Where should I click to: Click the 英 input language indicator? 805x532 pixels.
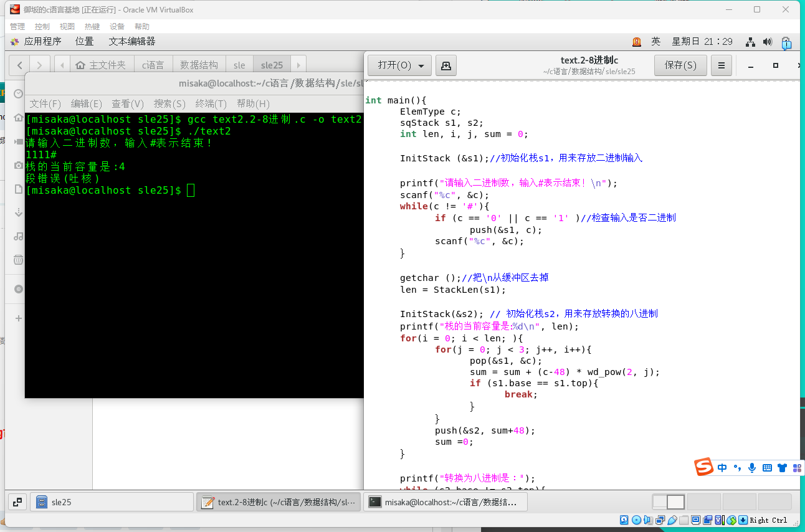pyautogui.click(x=656, y=42)
